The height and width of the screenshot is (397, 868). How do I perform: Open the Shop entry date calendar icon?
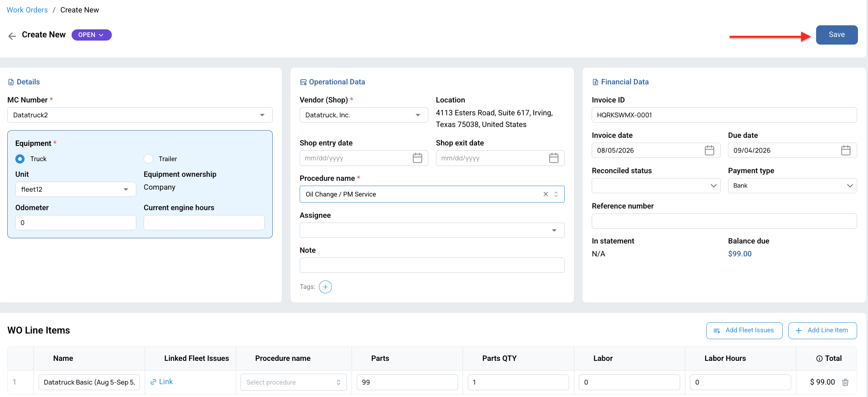coord(418,158)
